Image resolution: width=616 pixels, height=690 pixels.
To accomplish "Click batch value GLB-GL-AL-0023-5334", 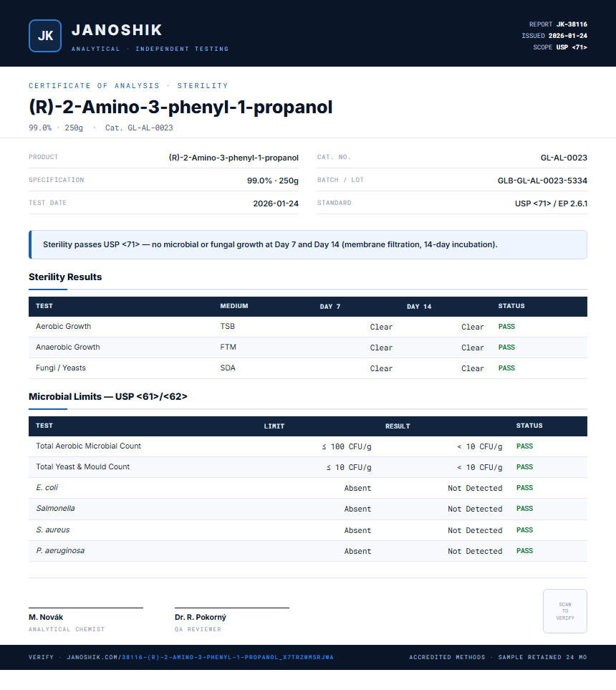I will pos(542,181).
